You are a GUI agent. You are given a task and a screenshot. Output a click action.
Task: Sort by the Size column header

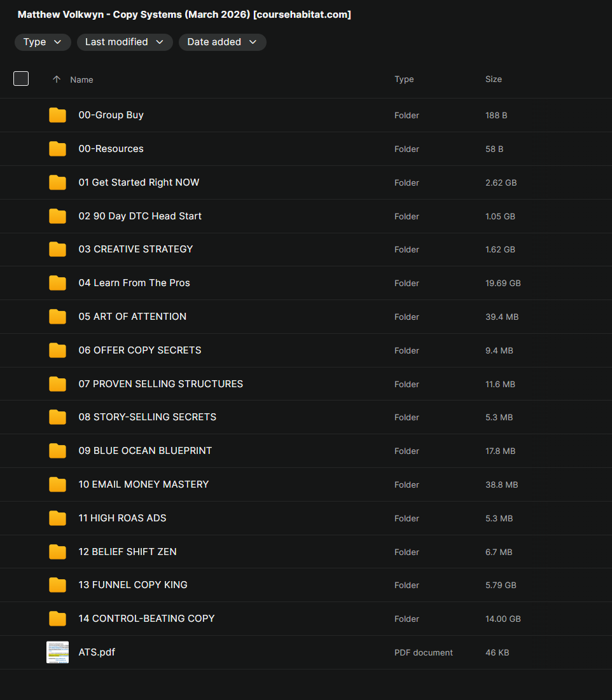point(494,79)
